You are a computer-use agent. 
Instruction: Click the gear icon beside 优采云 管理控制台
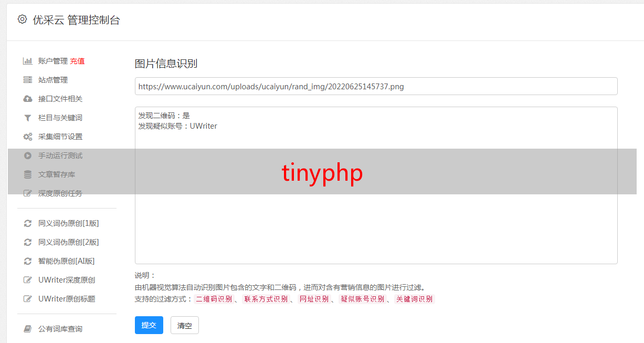[x=22, y=19]
